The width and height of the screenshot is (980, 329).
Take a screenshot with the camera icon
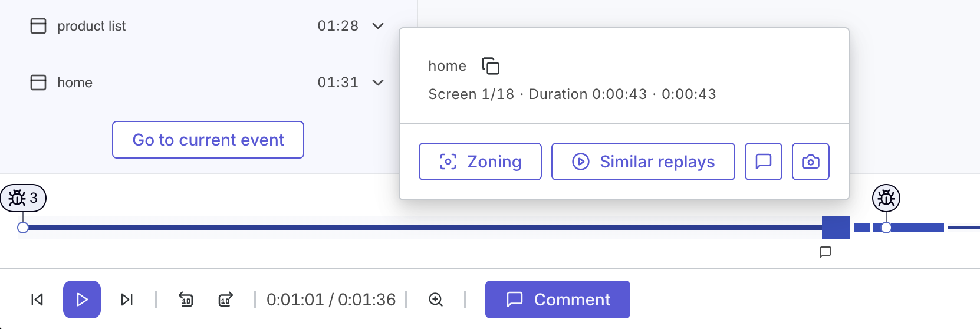pos(810,162)
